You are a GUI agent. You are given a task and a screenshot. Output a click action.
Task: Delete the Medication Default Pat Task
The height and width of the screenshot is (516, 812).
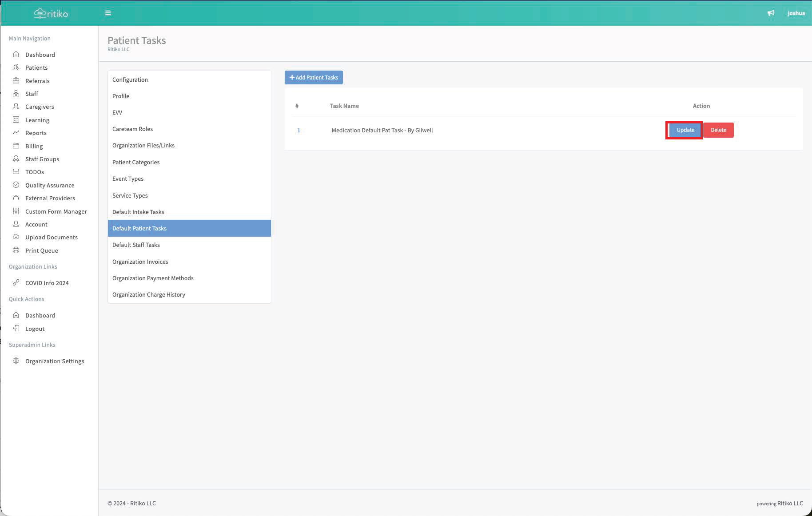click(x=718, y=130)
